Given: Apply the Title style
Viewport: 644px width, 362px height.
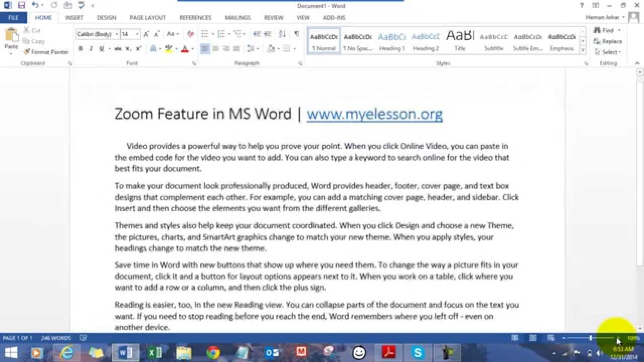Looking at the screenshot, I should [460, 41].
